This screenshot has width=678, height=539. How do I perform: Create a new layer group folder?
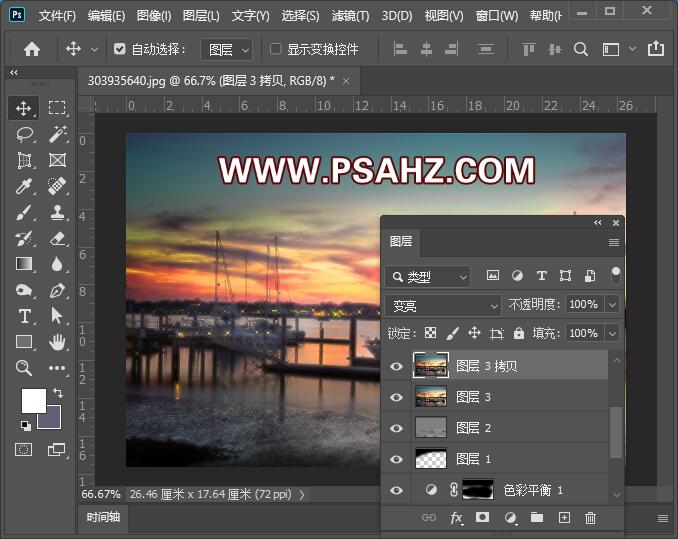pos(537,517)
